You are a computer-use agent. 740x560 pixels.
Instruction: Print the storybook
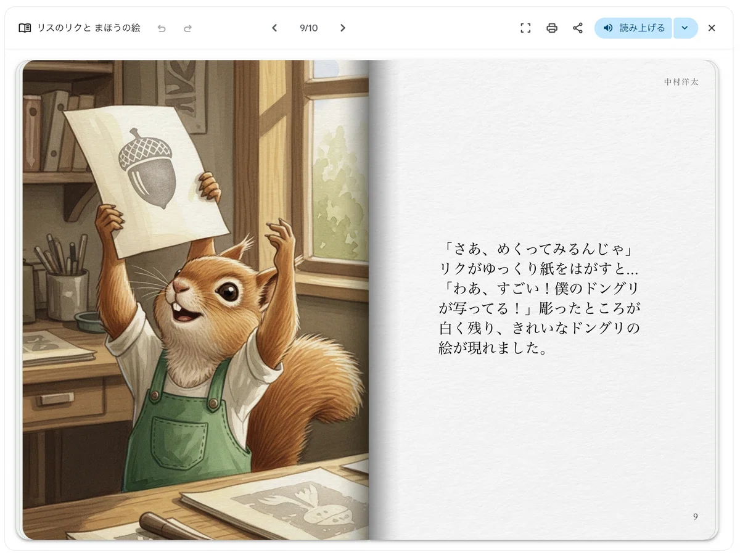552,28
